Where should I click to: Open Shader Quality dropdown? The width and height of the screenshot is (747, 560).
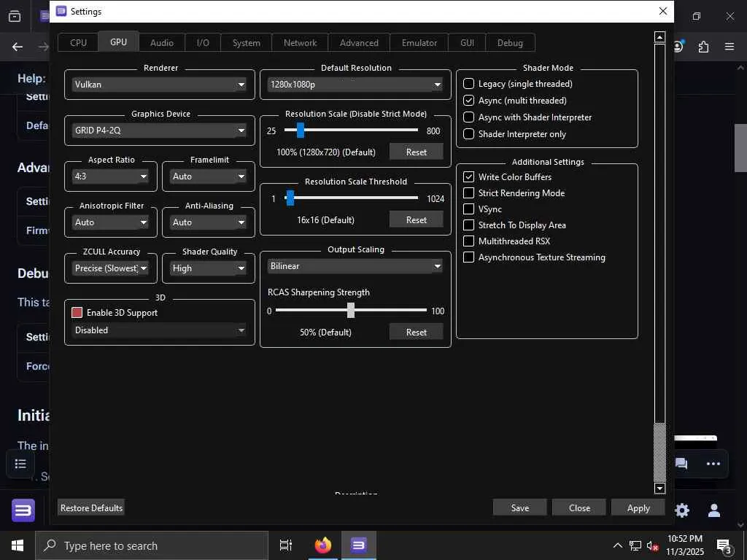tap(209, 268)
